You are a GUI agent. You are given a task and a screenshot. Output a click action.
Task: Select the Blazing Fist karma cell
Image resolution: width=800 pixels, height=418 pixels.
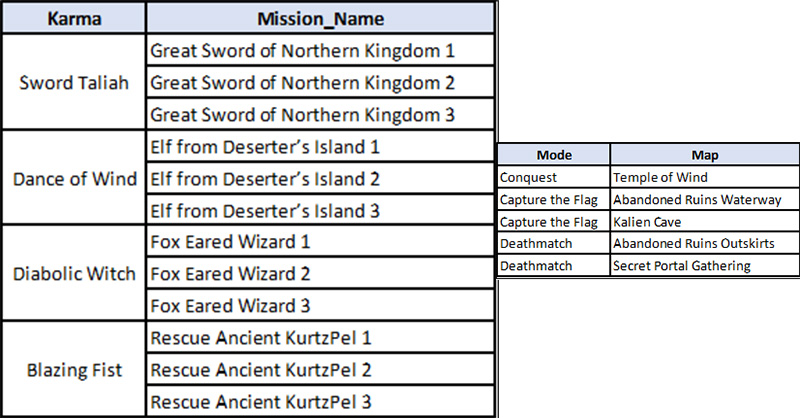pyautogui.click(x=73, y=370)
